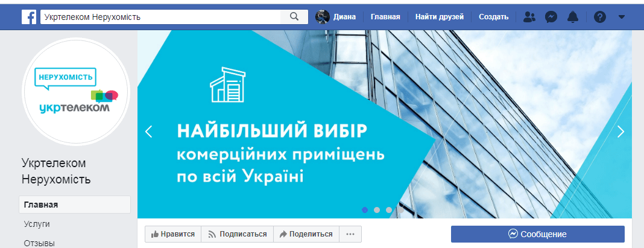Viewport: 644px width, 248px height.
Task: Select the first slideshow dot
Action: 365,210
